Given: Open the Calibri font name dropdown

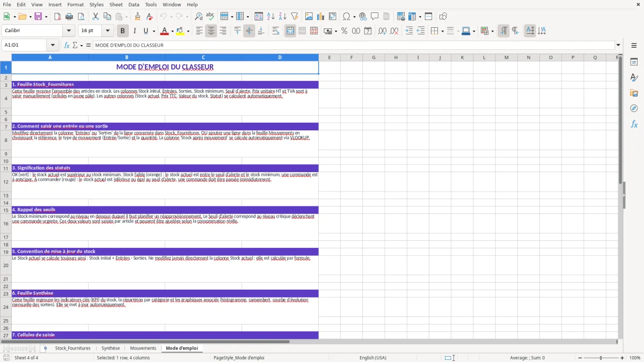Looking at the screenshot, I should [x=69, y=31].
